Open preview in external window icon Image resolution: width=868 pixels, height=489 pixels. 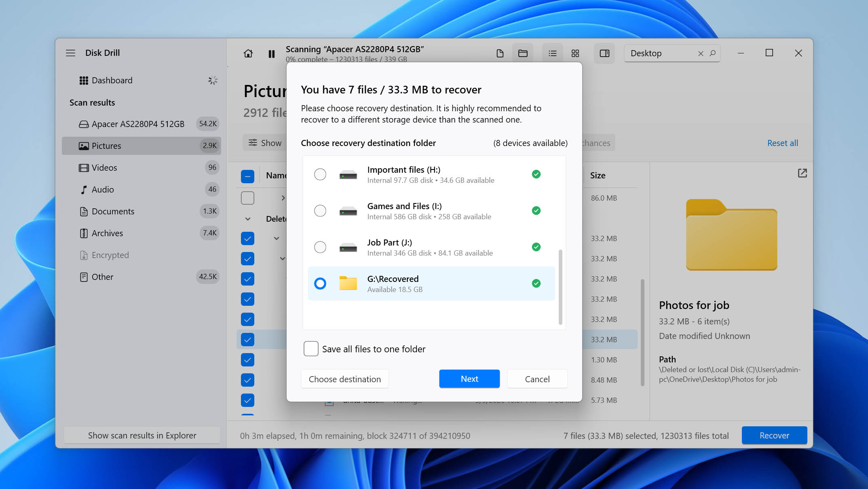802,173
